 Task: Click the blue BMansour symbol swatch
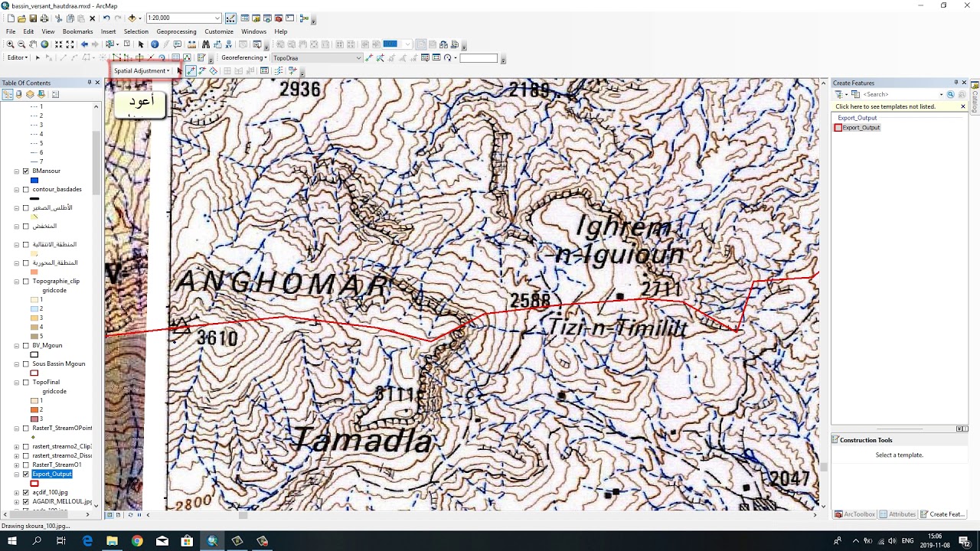(34, 181)
